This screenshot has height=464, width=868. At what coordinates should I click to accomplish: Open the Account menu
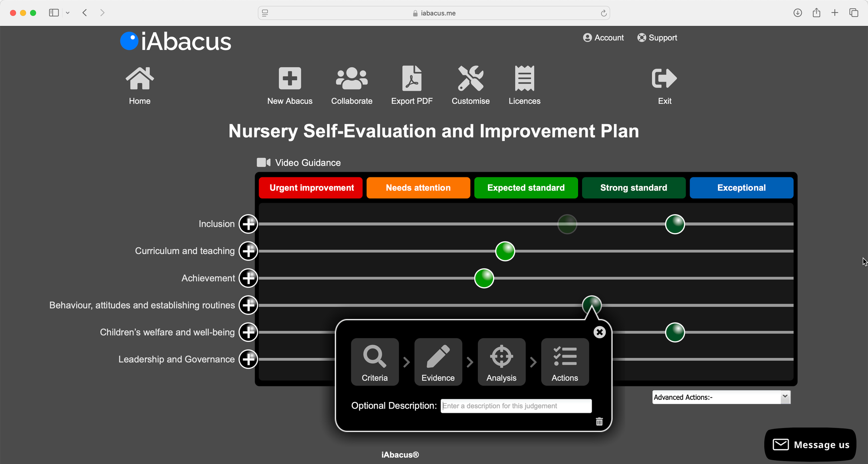603,38
